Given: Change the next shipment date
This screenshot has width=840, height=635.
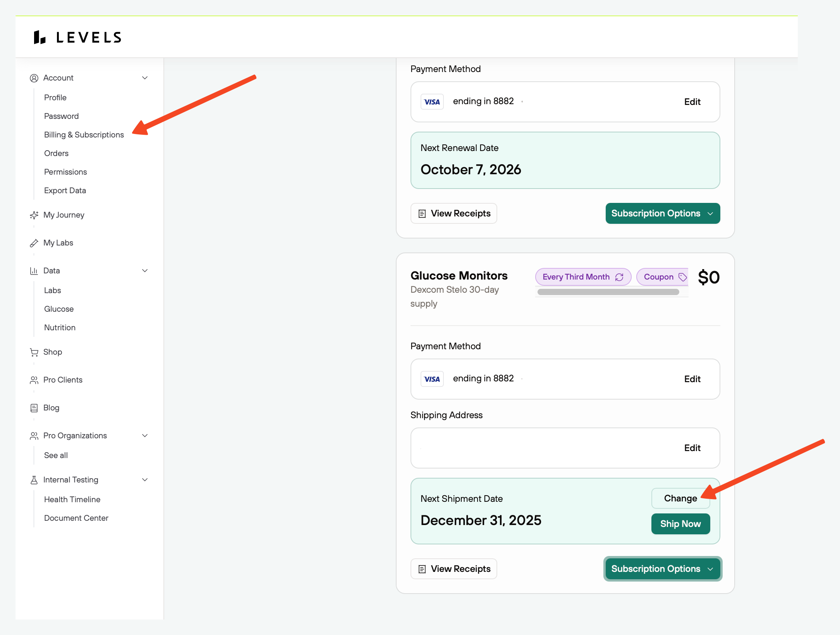Looking at the screenshot, I should (680, 498).
